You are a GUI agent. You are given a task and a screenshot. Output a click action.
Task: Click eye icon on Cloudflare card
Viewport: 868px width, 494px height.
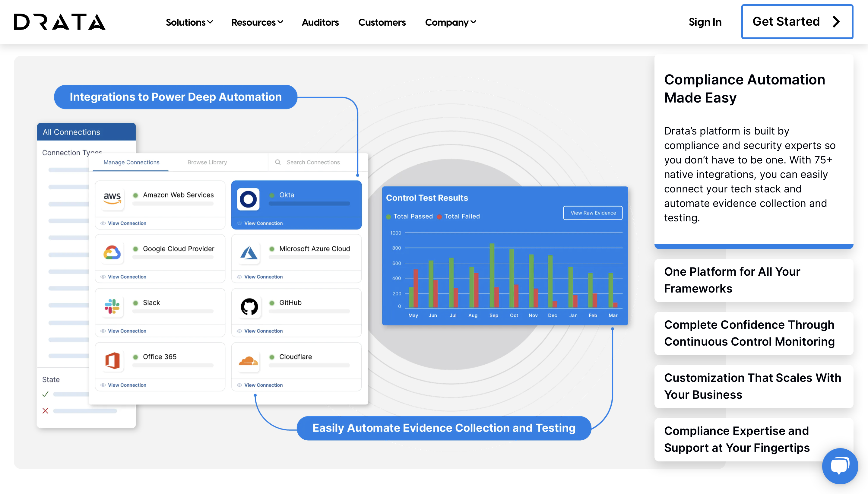click(239, 385)
